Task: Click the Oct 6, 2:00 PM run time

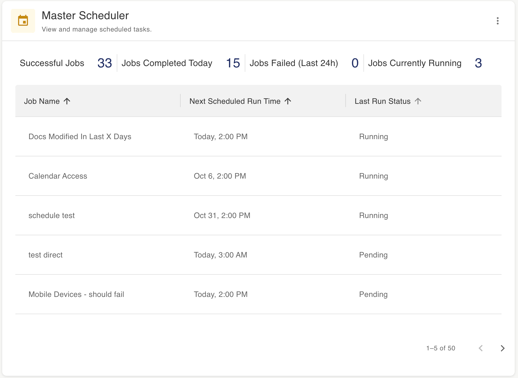Action: click(220, 176)
